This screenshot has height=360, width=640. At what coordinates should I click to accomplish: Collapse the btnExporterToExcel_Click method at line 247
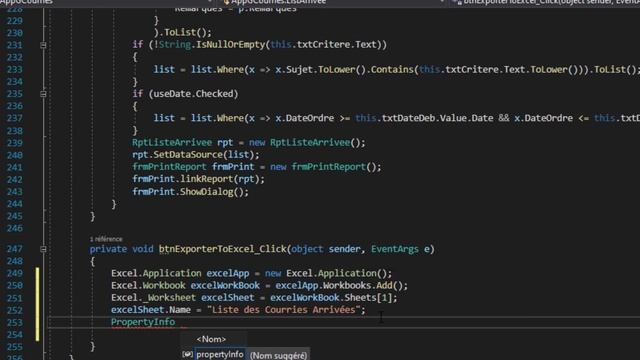(43, 249)
